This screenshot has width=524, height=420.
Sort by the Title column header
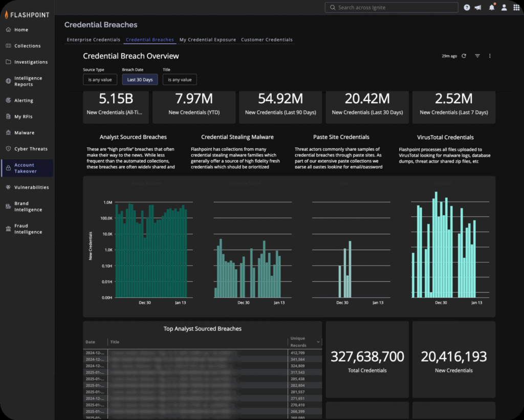coord(115,342)
